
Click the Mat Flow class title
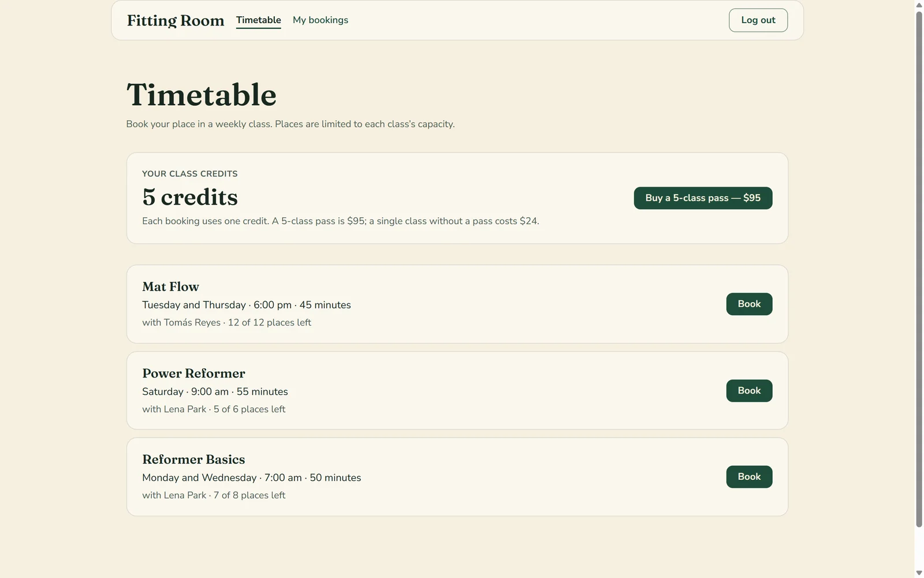pos(170,287)
